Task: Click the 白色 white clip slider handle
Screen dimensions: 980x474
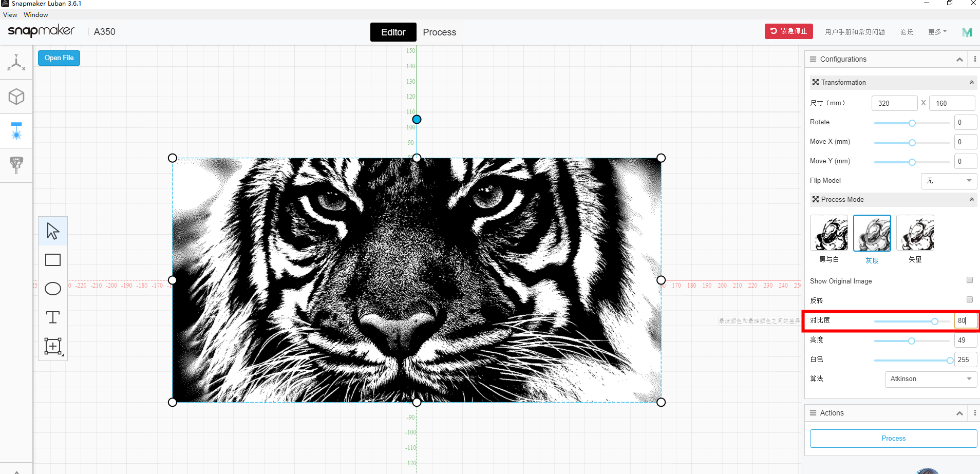Action: [x=950, y=361]
